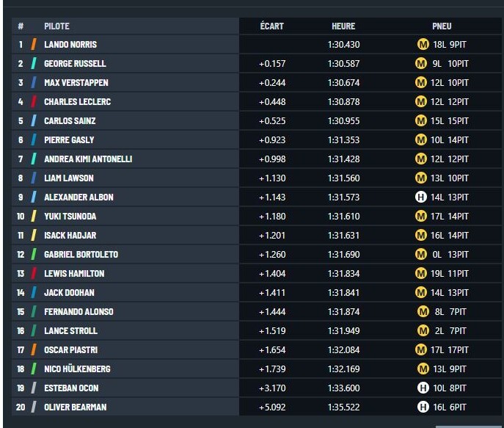504x428 pixels.
Task: Click Alexander Albon's hard tyre icon
Action: pos(421,197)
